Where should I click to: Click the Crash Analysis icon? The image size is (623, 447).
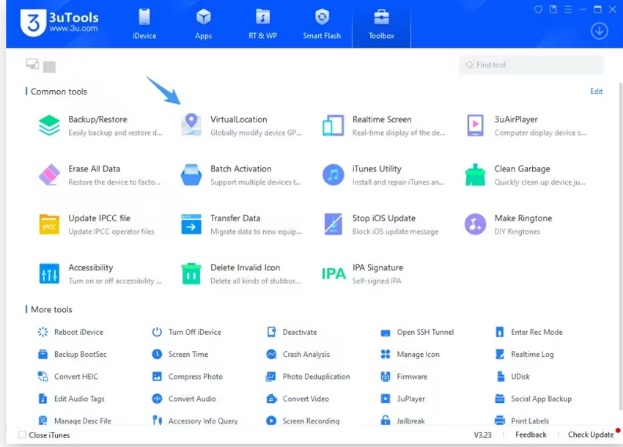tap(271, 354)
